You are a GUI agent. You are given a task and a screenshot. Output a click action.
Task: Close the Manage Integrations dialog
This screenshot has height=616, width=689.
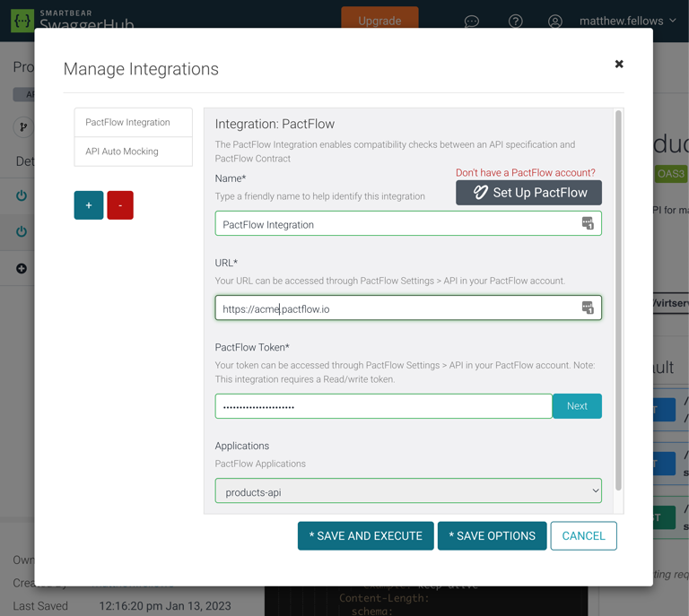point(619,65)
